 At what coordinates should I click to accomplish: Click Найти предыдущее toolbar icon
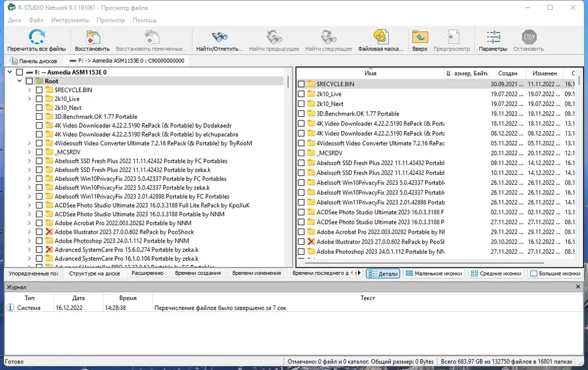[x=274, y=37]
